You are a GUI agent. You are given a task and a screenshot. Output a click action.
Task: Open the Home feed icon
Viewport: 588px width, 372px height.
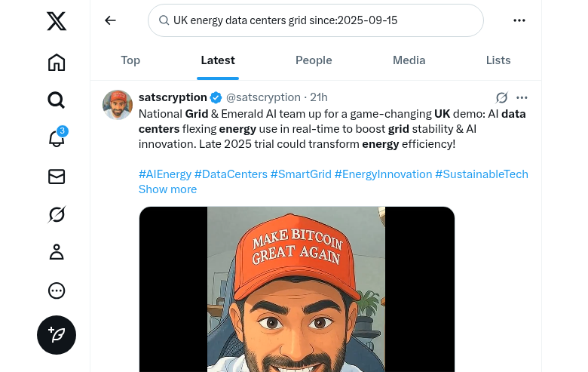coord(57,63)
